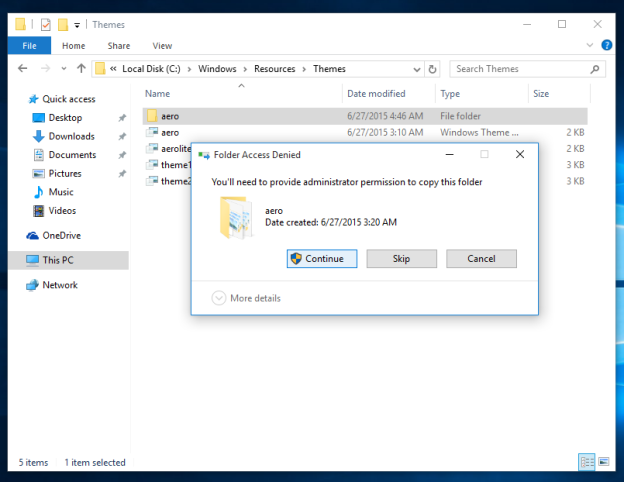Go back with the left arrow
Image resolution: width=624 pixels, height=482 pixels.
pyautogui.click(x=23, y=68)
